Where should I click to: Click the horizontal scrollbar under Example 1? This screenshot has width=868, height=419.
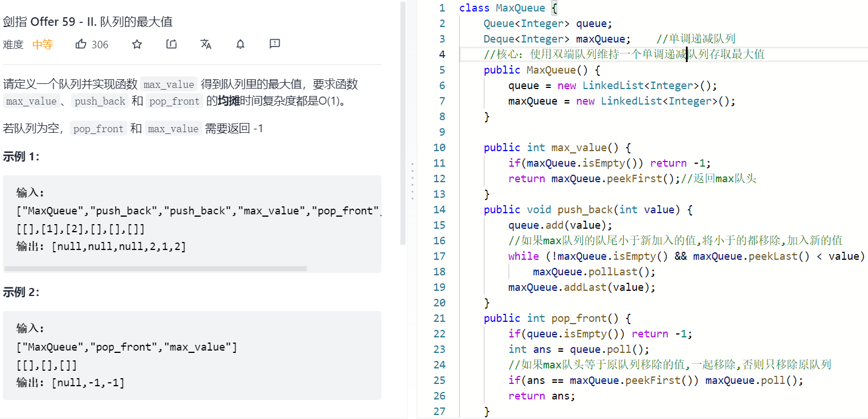(155, 268)
